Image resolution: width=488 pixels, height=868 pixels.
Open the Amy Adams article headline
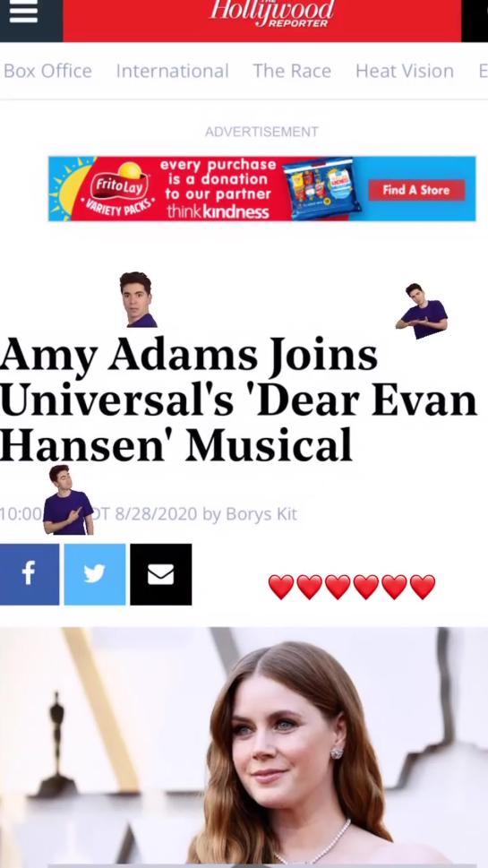pyautogui.click(x=238, y=400)
